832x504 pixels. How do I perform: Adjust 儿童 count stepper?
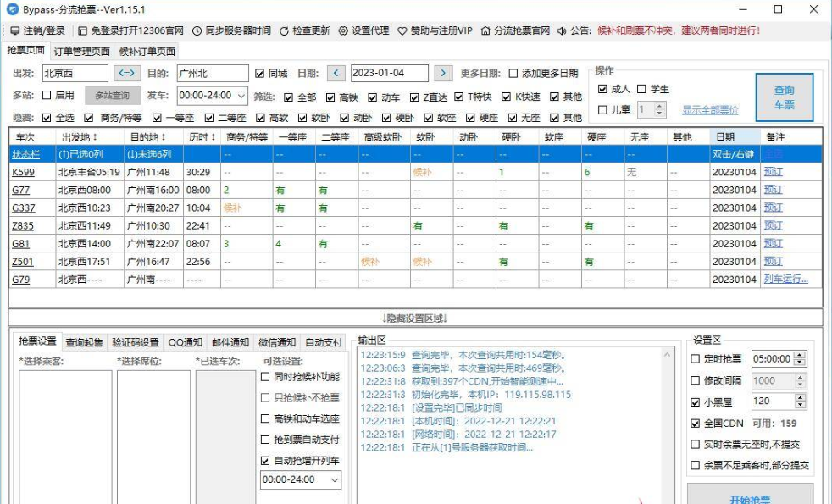click(x=659, y=110)
